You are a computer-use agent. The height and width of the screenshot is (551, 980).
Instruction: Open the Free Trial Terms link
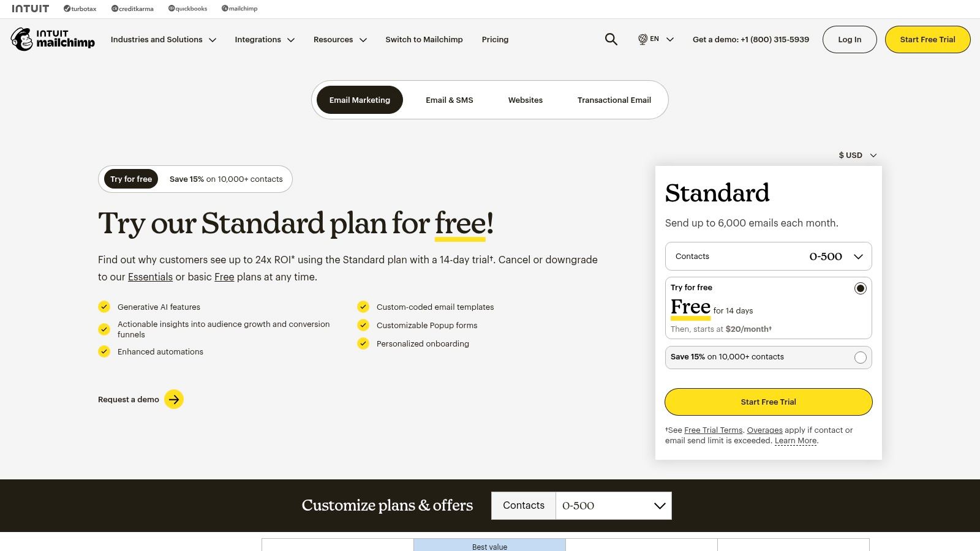(x=714, y=430)
